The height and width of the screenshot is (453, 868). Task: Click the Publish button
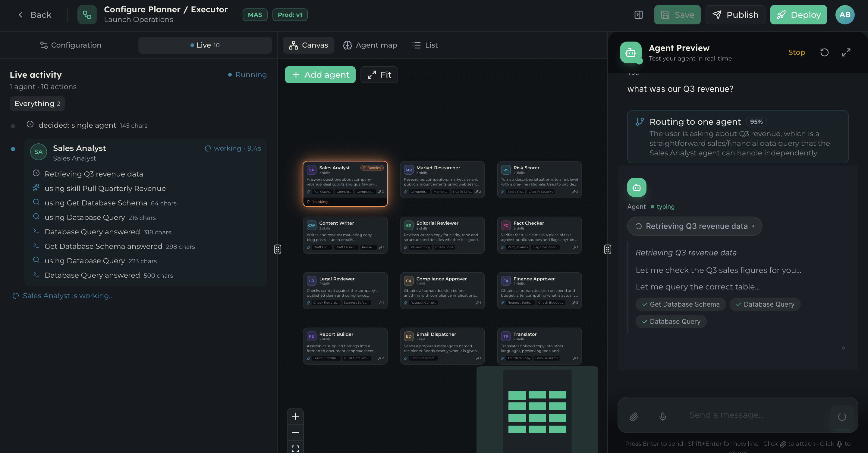[x=735, y=15]
